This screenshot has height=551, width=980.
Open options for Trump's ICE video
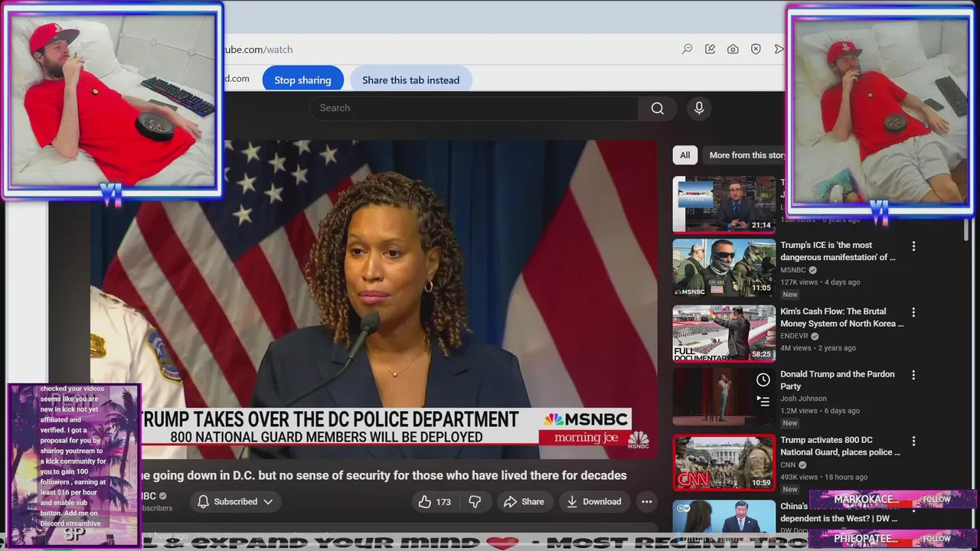[913, 246]
